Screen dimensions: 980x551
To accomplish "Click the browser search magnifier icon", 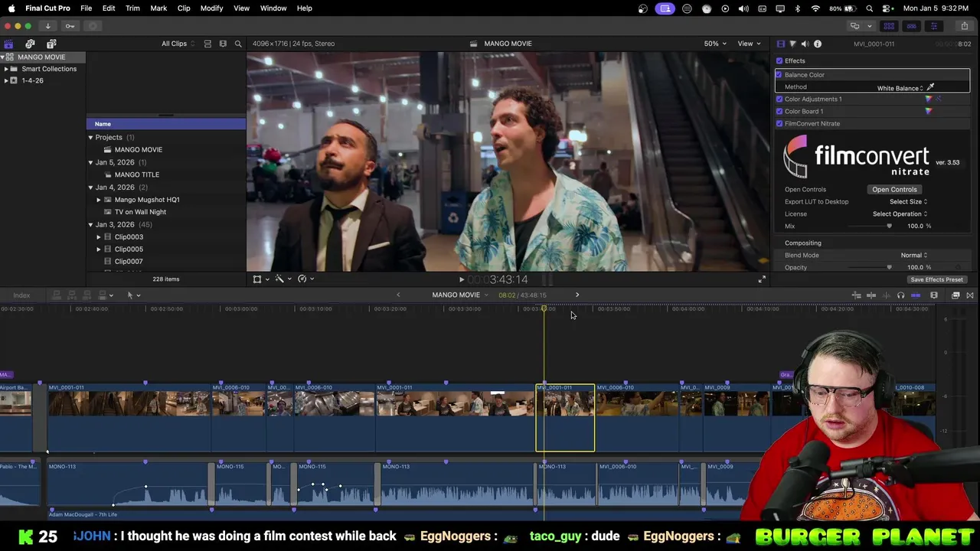I will pos(238,44).
